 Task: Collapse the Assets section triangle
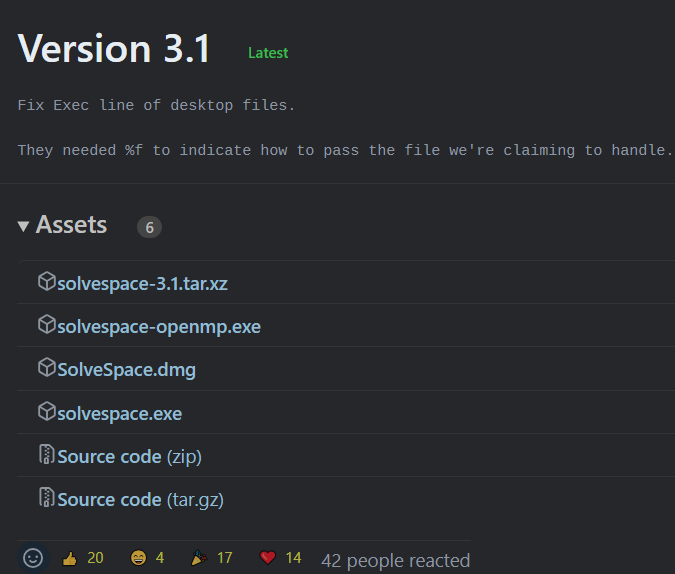click(x=23, y=226)
